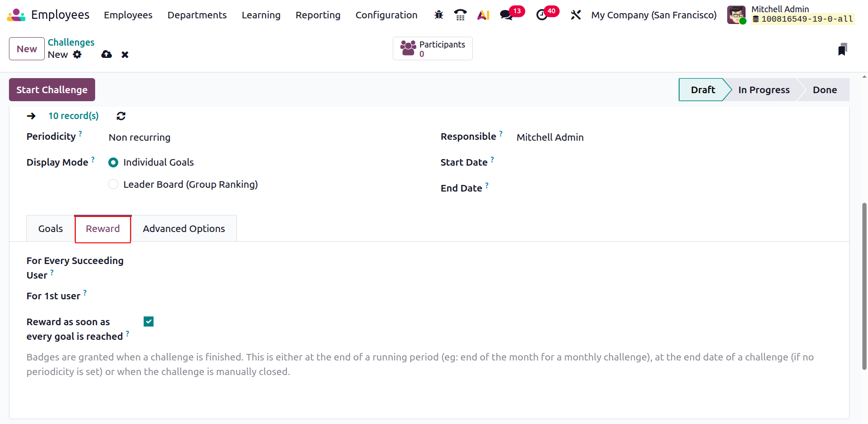Select Leader Board (Group Ranking) option
The width and height of the screenshot is (868, 424).
[114, 184]
